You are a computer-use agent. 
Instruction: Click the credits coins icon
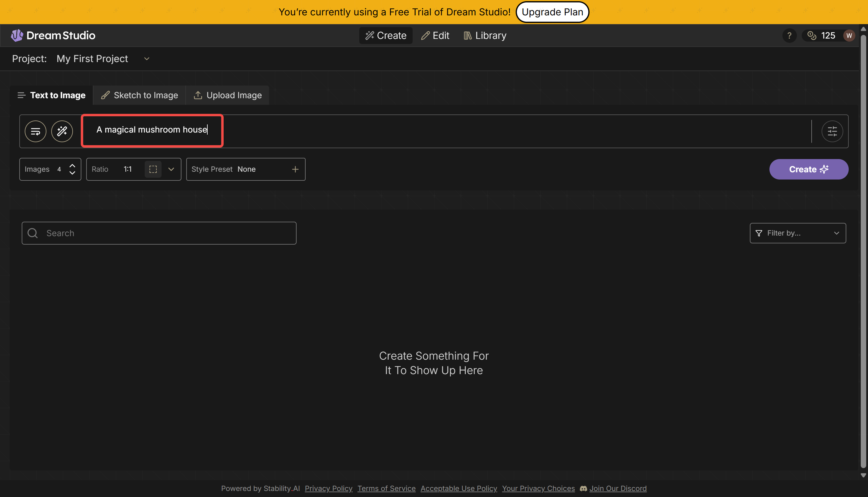click(812, 36)
